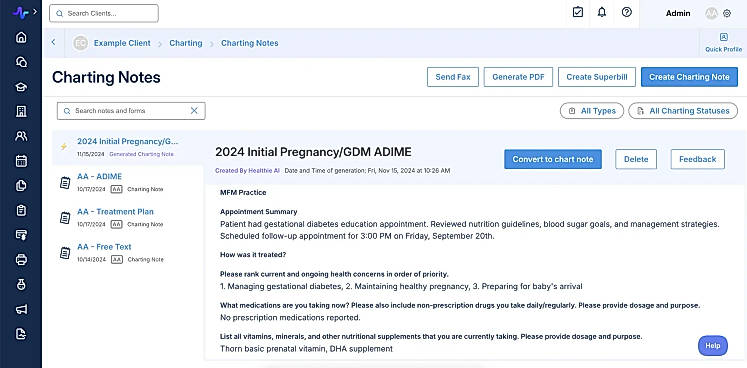Screen dimensions: 747x368
Task: Click the lightning bolt icon on generated note
Action: (63, 147)
